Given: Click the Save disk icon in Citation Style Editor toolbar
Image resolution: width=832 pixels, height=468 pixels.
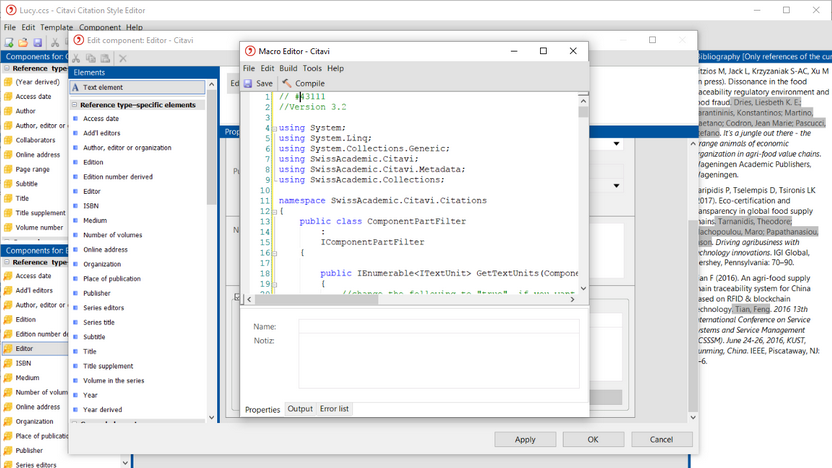Looking at the screenshot, I should click(x=37, y=42).
